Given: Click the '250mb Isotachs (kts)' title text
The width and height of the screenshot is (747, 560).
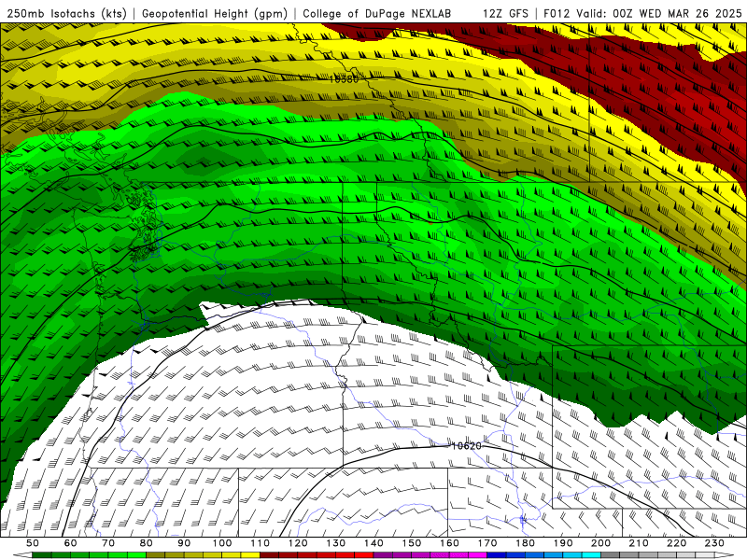Looking at the screenshot, I should pos(66,14).
